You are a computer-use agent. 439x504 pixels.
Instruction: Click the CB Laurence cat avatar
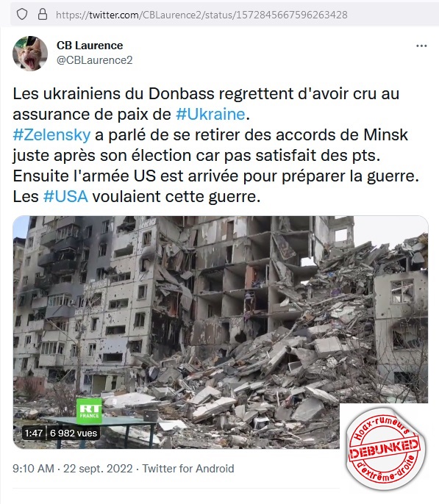click(30, 54)
